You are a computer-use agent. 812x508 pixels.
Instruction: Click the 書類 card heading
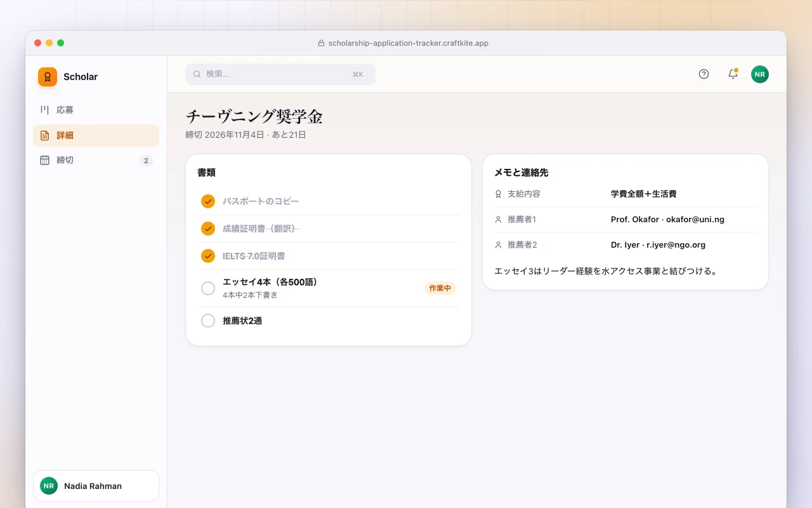click(206, 172)
